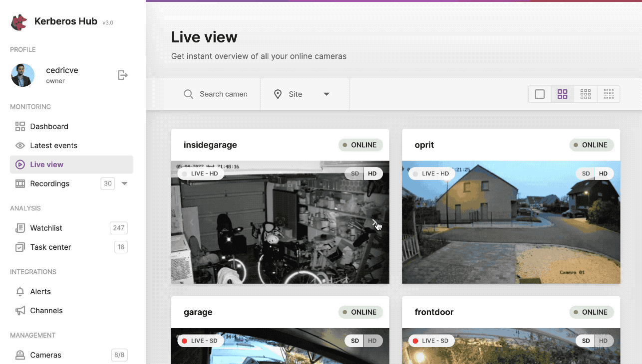Click the Task center checklist icon

click(x=20, y=247)
